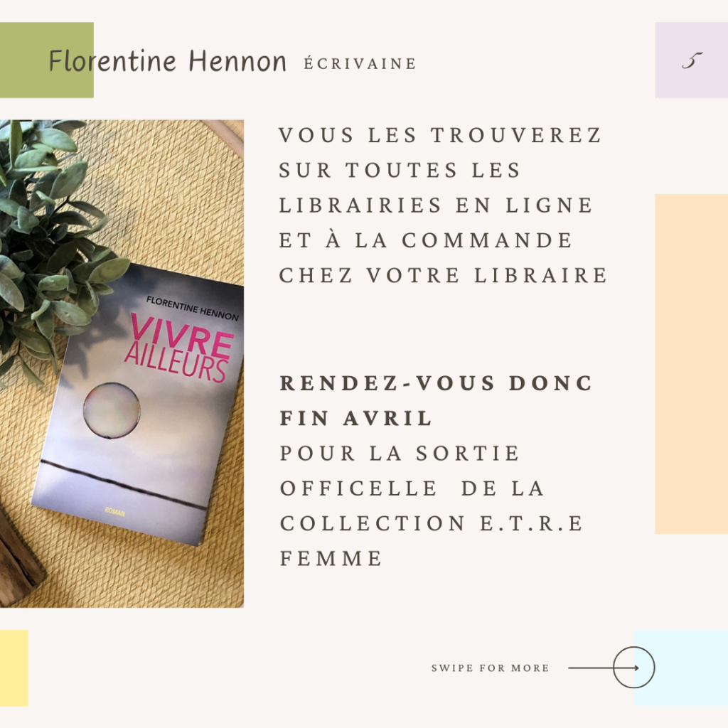Click the ÉCRIVAINE subtitle label
728x728 pixels.
(360, 63)
